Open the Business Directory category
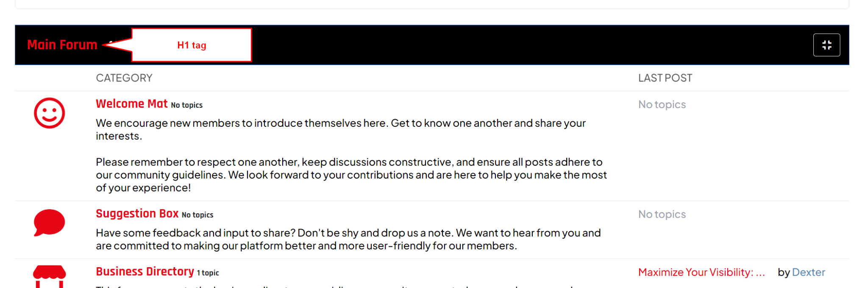 [145, 272]
